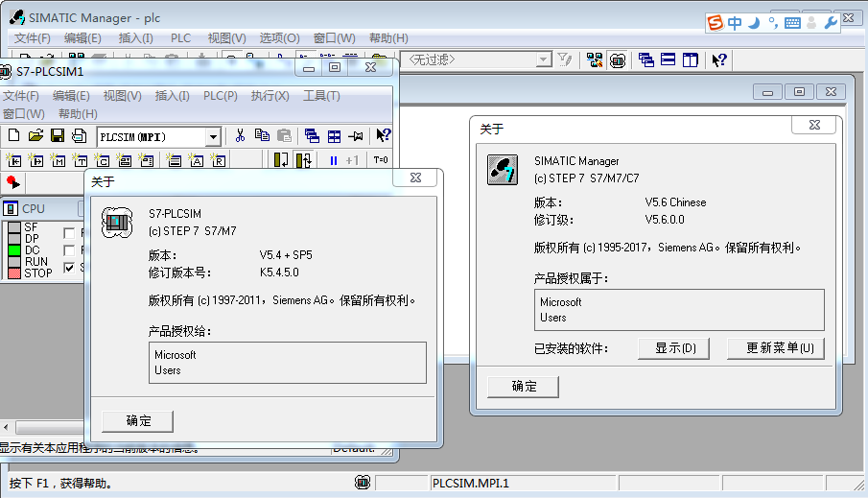Click 确定 in the S7-PLCSIM about dialog

[x=138, y=421]
